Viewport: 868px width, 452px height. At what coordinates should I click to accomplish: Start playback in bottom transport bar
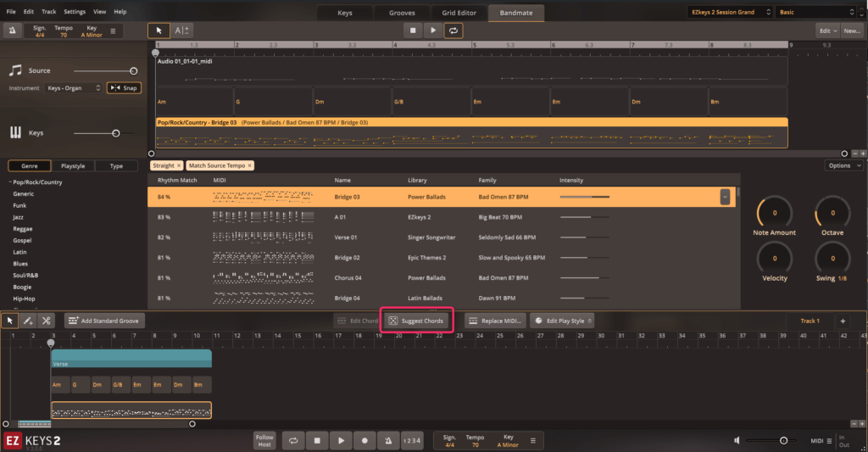[341, 440]
